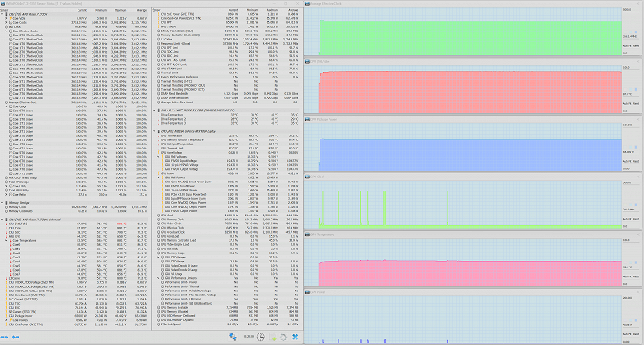This screenshot has width=644, height=345.
Task: Collapse the GPU Performance Limiters group
Action: 159,278
